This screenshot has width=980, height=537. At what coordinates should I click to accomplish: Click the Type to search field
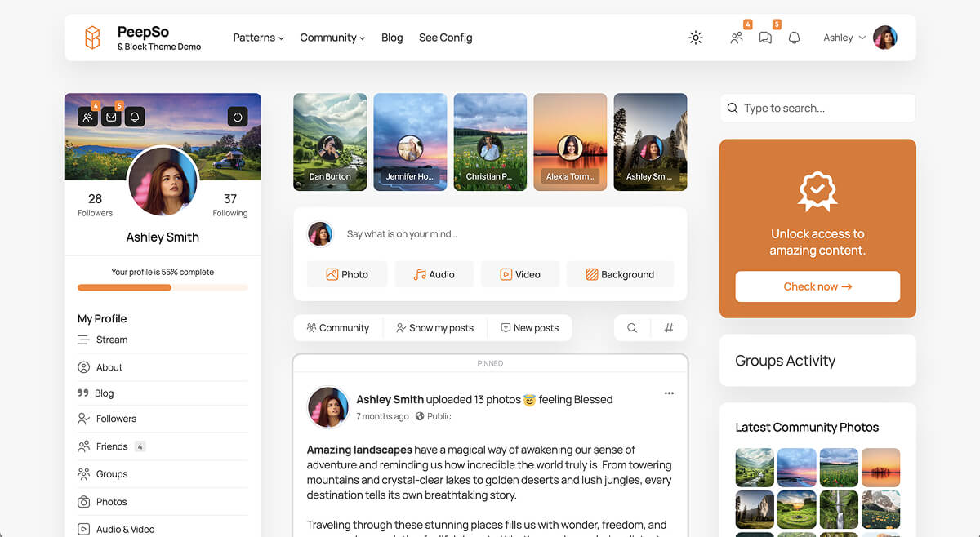click(x=817, y=108)
